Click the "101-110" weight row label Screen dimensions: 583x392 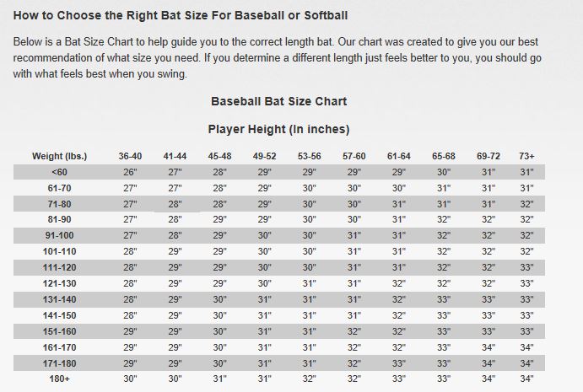[60, 251]
